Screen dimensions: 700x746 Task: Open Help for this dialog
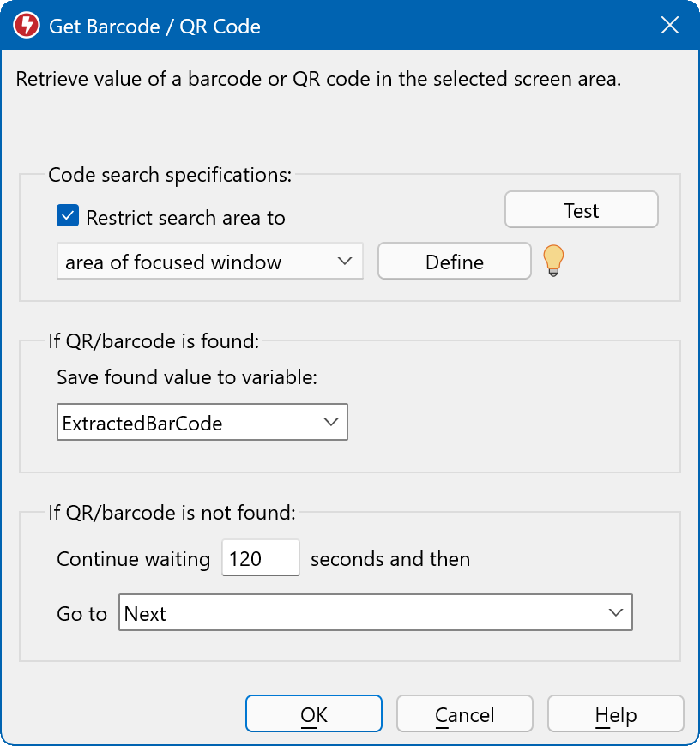615,713
